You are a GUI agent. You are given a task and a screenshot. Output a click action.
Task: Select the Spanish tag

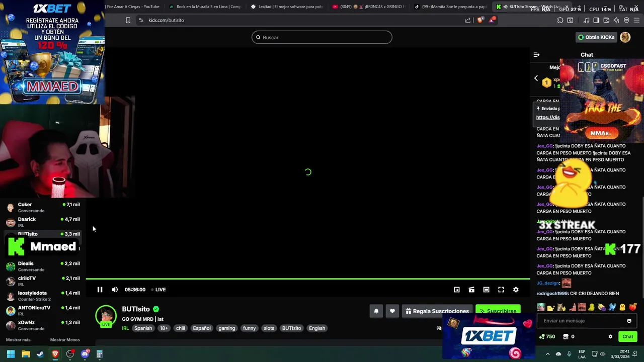[x=143, y=328]
